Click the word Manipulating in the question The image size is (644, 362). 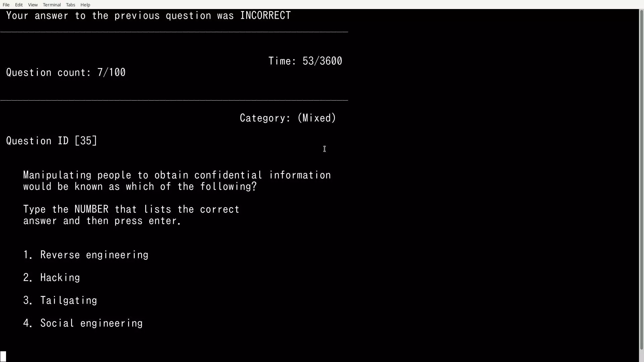57,175
